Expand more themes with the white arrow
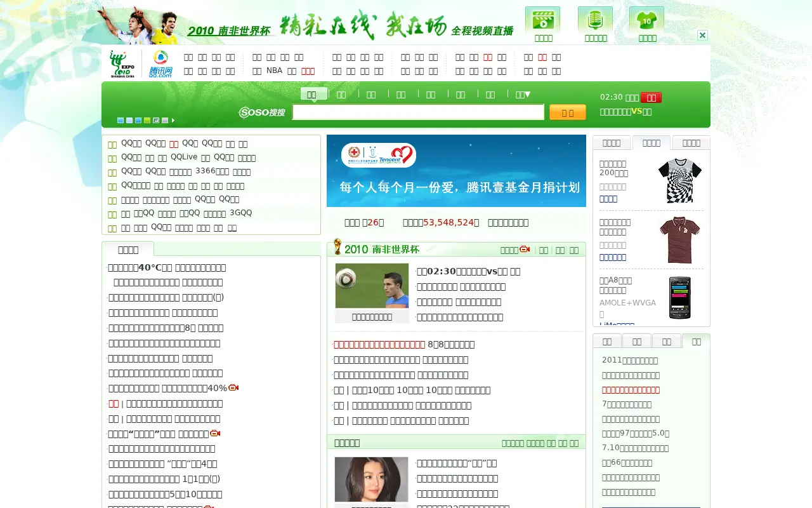Image resolution: width=812 pixels, height=508 pixels. tap(173, 120)
